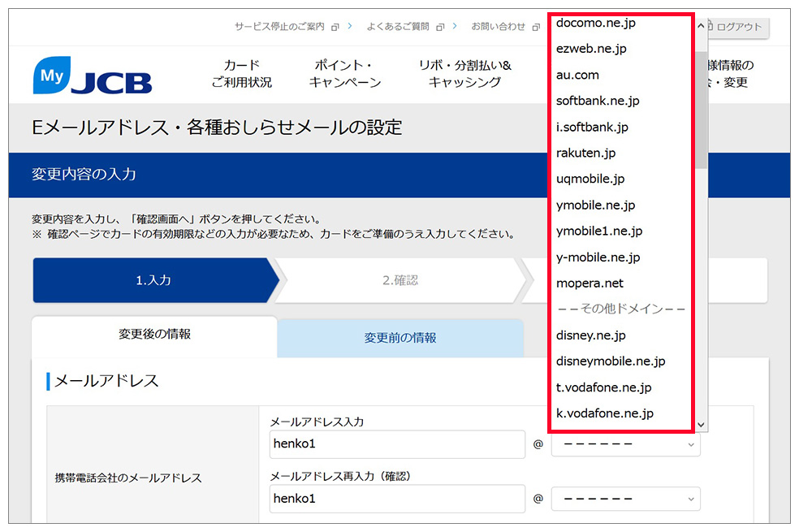Switch to 変更後の情報 tab

coord(154,335)
